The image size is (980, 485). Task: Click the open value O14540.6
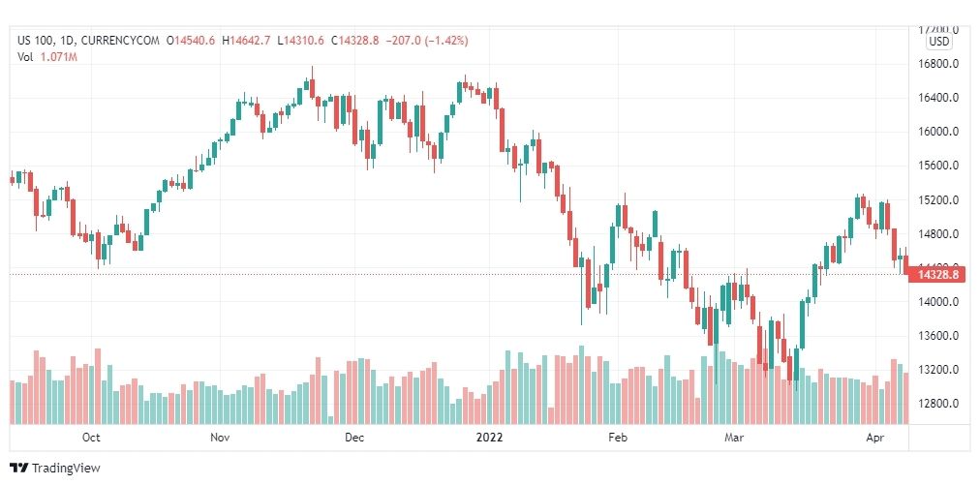[191, 41]
